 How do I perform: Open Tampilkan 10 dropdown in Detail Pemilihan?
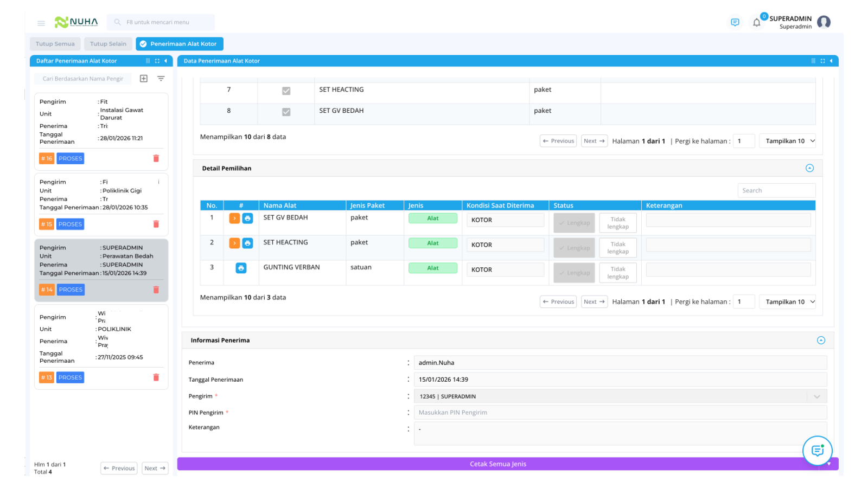pos(787,302)
